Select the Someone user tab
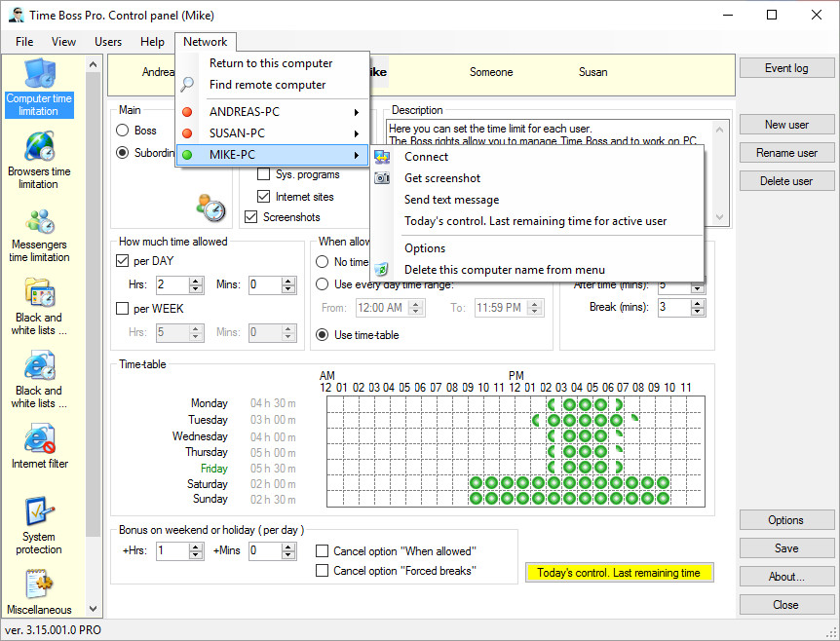Screen dimensions: 840x641 491,72
